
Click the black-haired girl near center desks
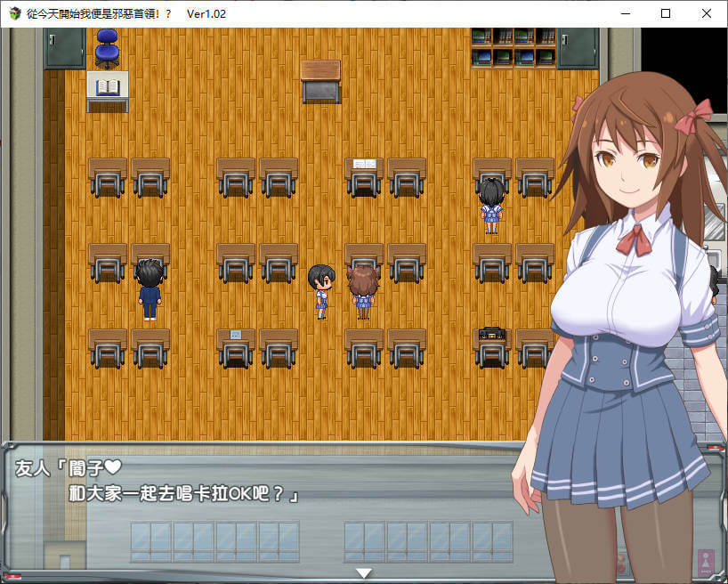pos(321,290)
